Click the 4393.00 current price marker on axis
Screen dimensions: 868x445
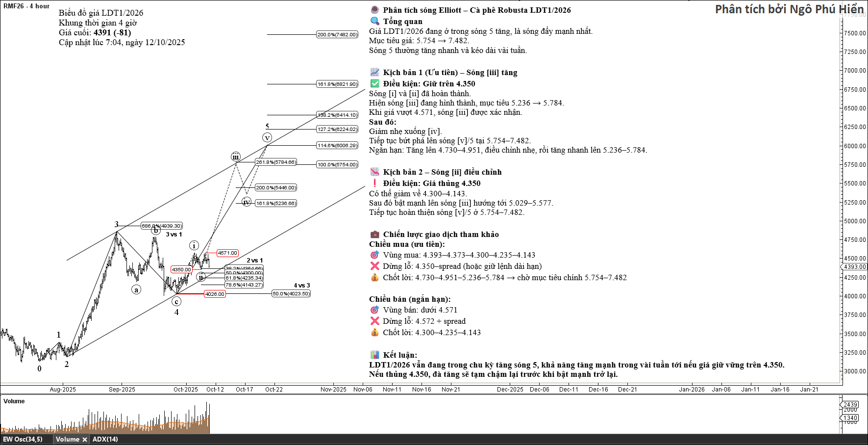855,267
